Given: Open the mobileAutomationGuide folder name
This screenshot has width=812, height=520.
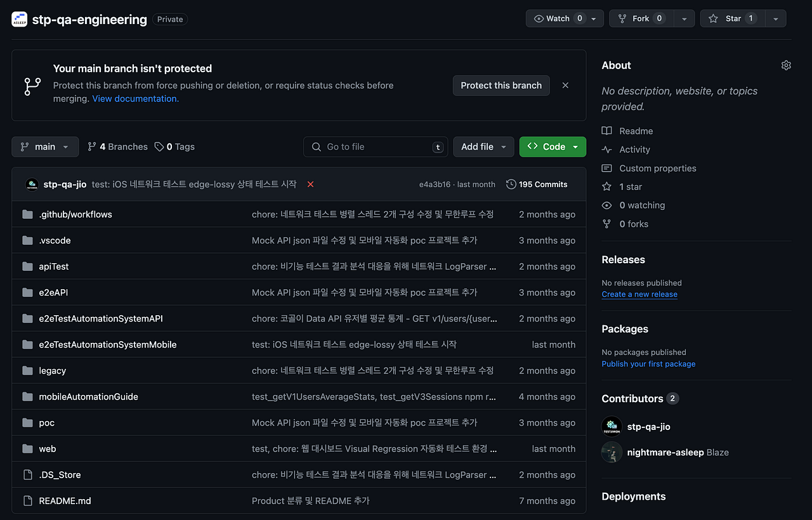Looking at the screenshot, I should point(88,396).
